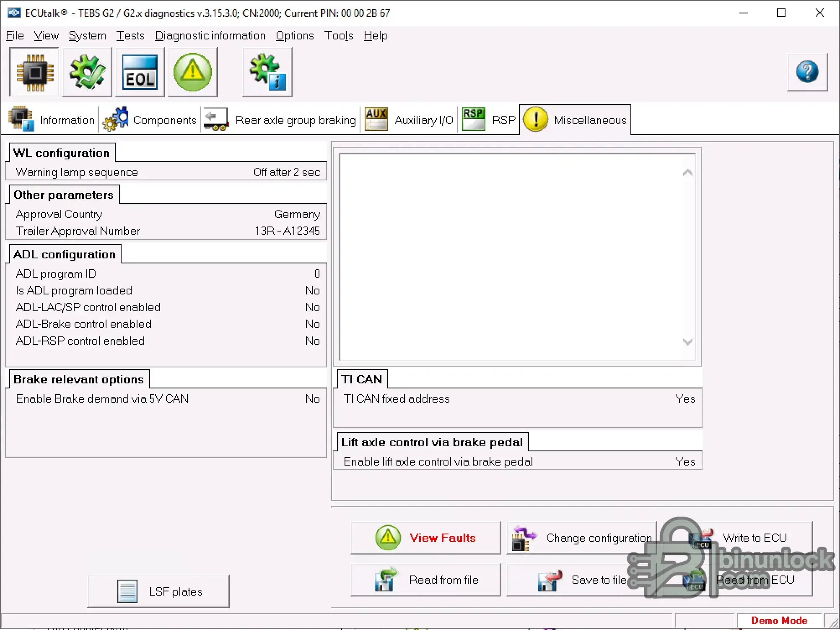Click the Save to file button
The width and height of the screenshot is (840, 630).
point(582,580)
